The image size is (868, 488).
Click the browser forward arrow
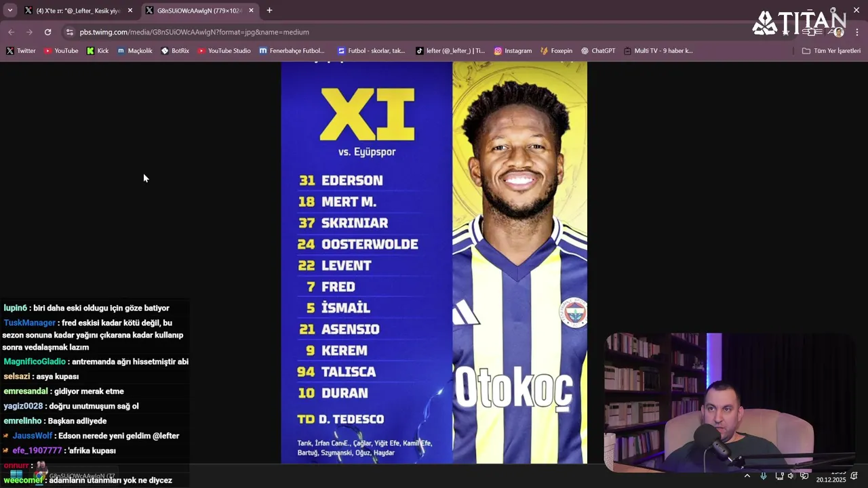click(x=29, y=32)
